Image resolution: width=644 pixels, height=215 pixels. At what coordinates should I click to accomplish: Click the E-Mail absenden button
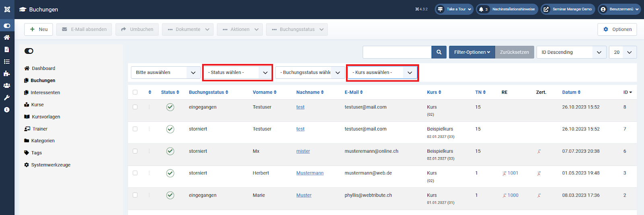[84, 29]
